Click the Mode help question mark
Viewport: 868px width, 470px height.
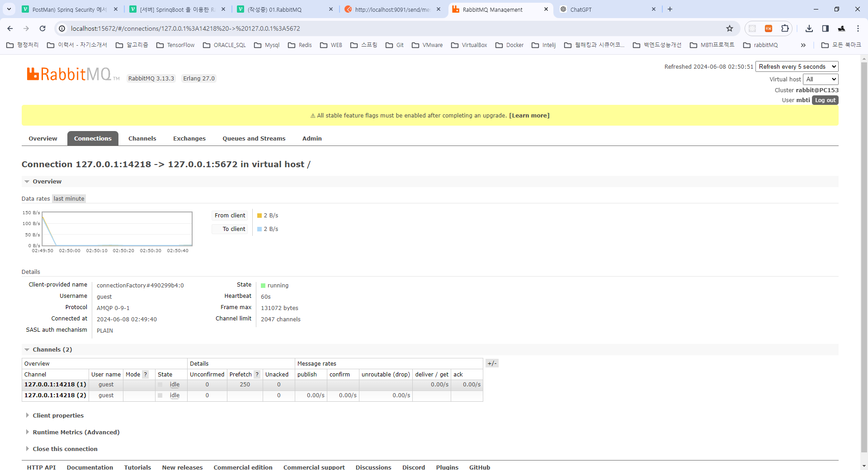[145, 374]
